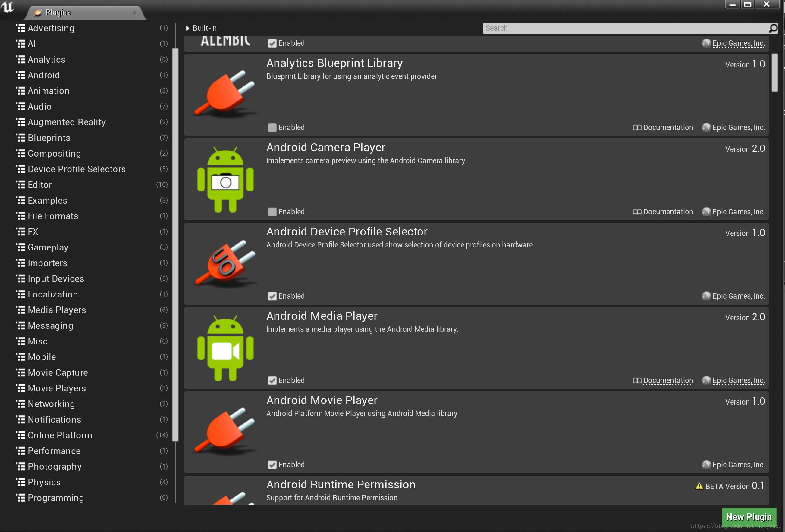The height and width of the screenshot is (532, 785).
Task: Select the Plugins tab
Action: tap(58, 12)
